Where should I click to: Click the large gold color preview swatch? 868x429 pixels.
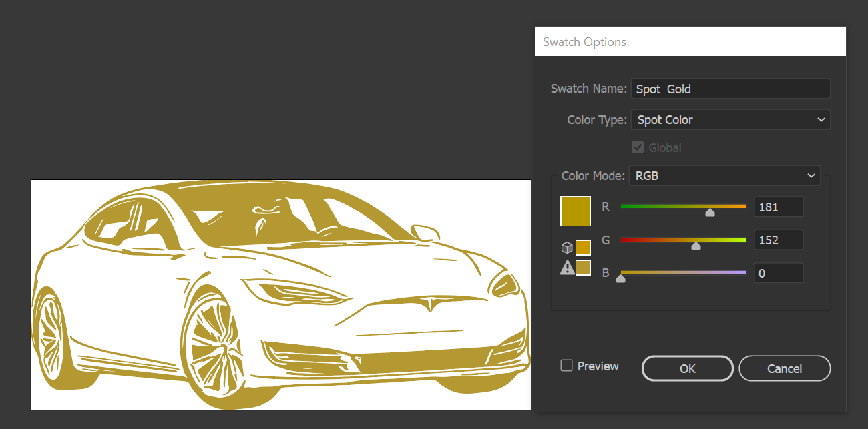575,211
